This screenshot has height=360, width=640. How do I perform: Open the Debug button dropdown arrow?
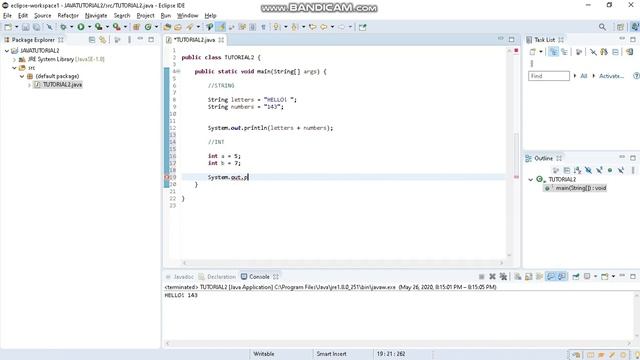coord(71,27)
